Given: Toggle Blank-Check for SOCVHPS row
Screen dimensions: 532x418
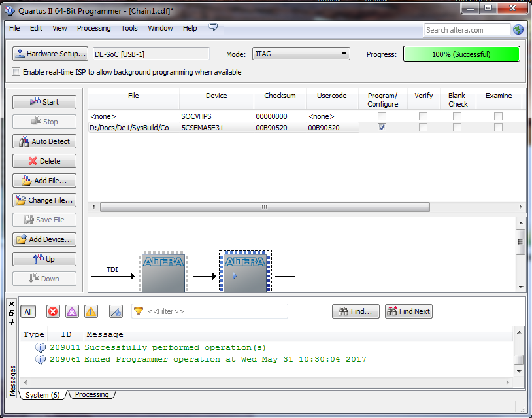Looking at the screenshot, I should pos(457,116).
